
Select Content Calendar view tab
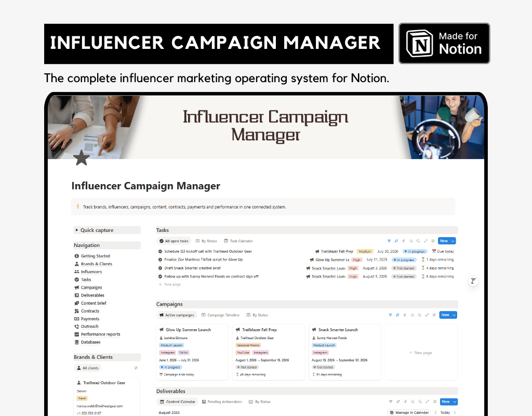click(x=178, y=402)
